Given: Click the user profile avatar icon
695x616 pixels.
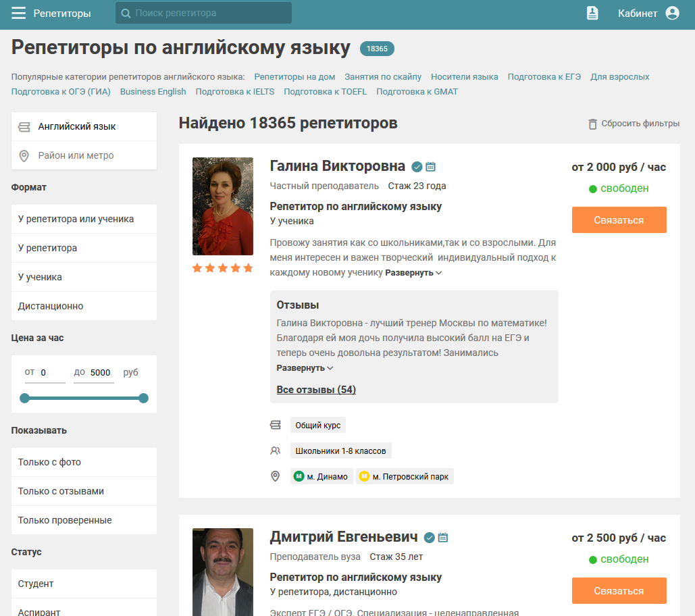Looking at the screenshot, I should coord(672,14).
